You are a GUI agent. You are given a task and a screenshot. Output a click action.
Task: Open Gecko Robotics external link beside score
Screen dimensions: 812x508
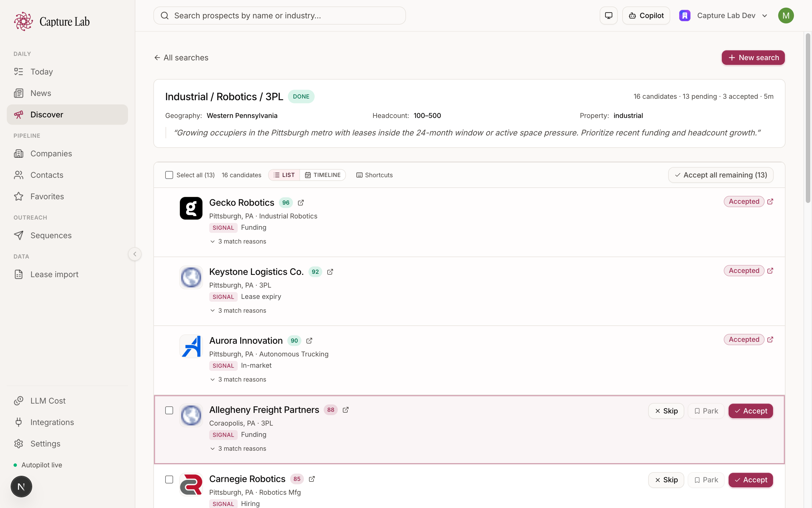(301, 203)
